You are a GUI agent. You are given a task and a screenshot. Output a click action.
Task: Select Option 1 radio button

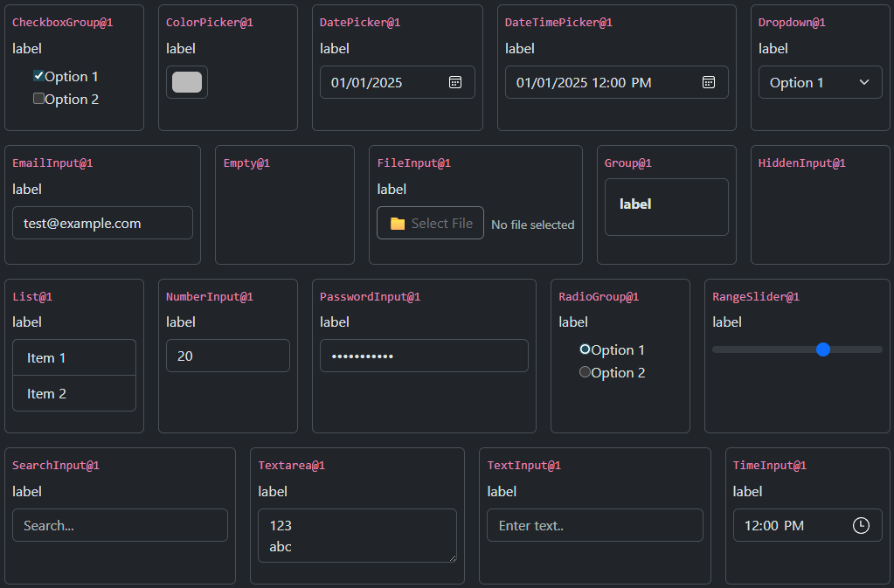585,349
